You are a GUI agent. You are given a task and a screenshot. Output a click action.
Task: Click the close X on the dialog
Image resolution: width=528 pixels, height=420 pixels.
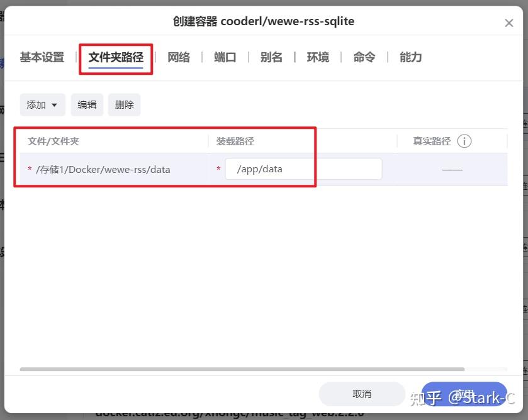coord(508,23)
